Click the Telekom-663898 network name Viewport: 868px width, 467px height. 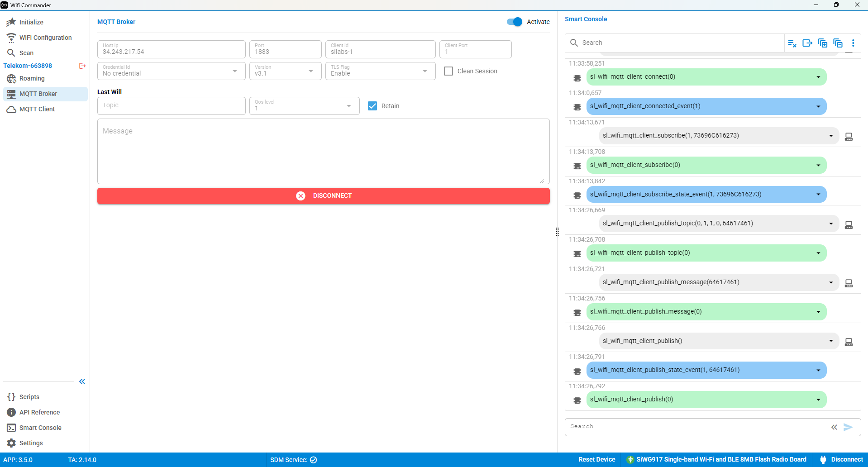pyautogui.click(x=28, y=66)
